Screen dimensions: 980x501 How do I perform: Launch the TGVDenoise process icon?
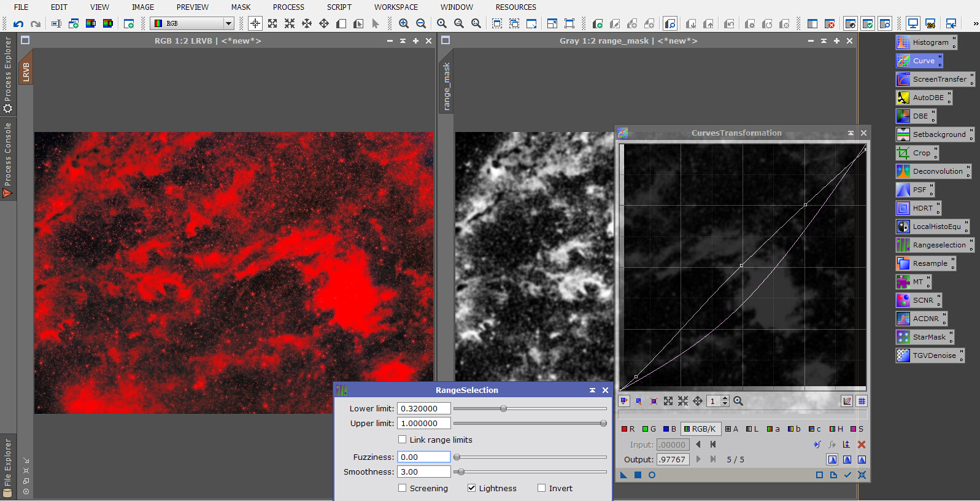[930, 355]
